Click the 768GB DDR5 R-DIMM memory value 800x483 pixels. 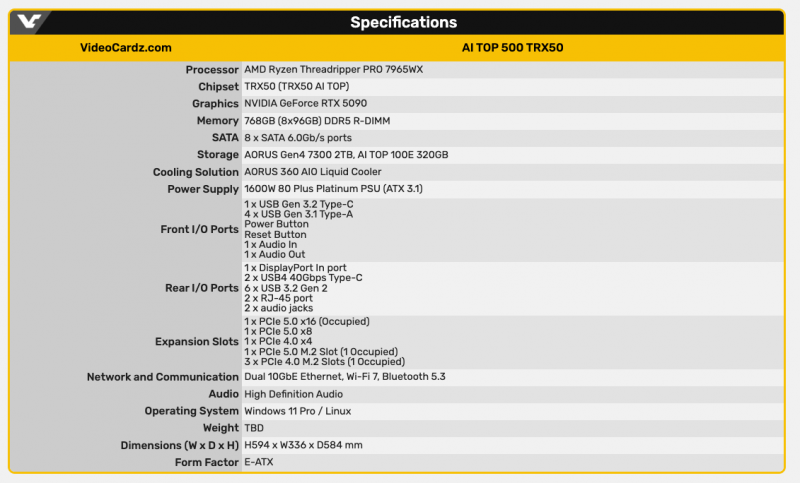pyautogui.click(x=317, y=121)
